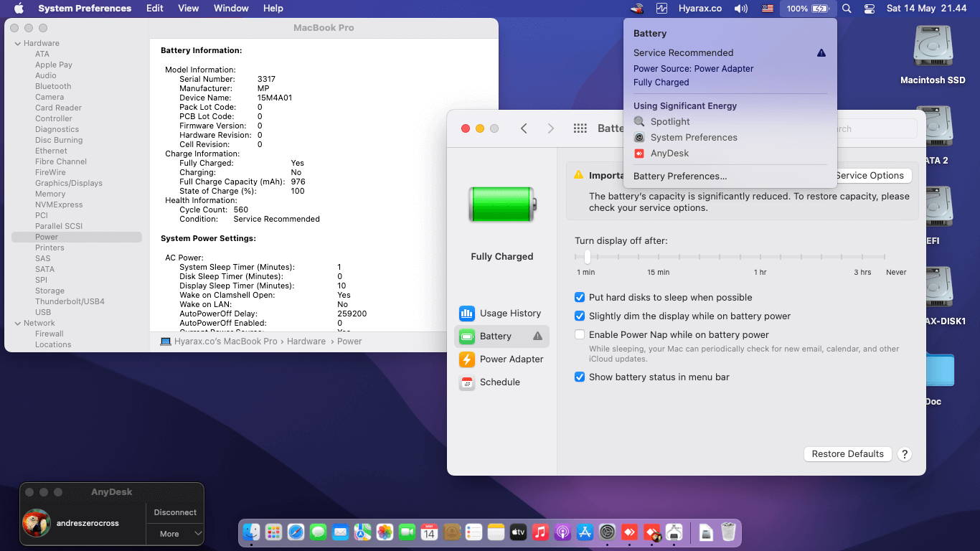This screenshot has width=980, height=551.
Task: Click the show-all grid icon in toolbar
Action: click(x=580, y=128)
